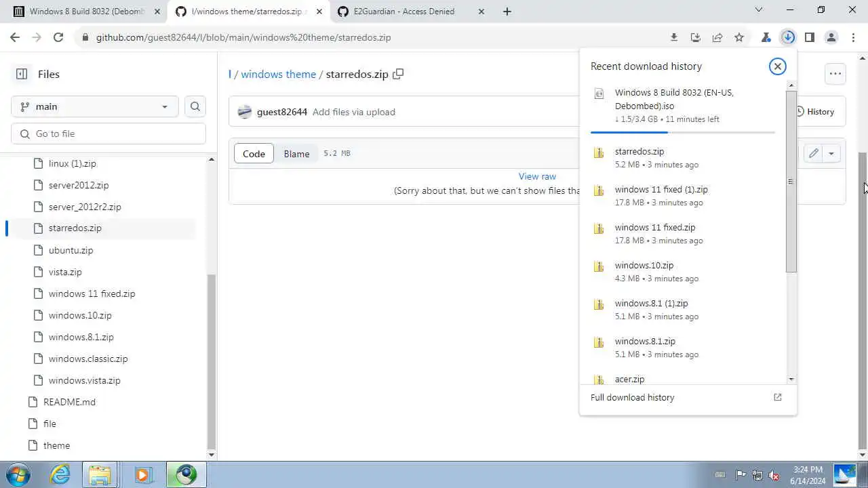Click the share page icon in address bar
The height and width of the screenshot is (488, 868).
point(717,37)
